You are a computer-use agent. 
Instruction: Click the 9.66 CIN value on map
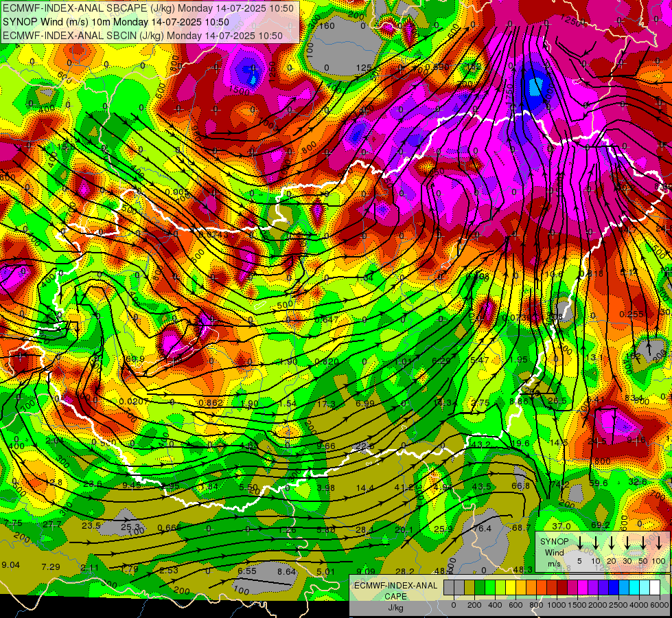(x=326, y=446)
